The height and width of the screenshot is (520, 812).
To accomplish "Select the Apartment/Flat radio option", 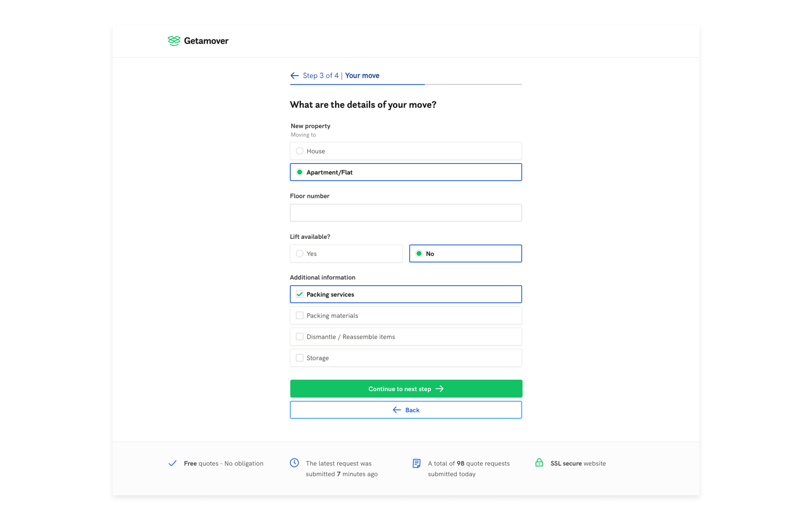I will tap(406, 172).
